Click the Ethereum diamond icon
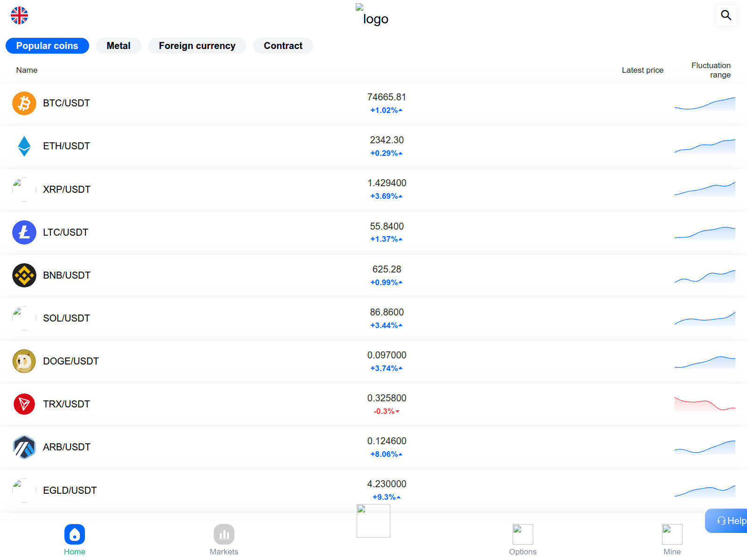The width and height of the screenshot is (747, 560). [x=24, y=146]
